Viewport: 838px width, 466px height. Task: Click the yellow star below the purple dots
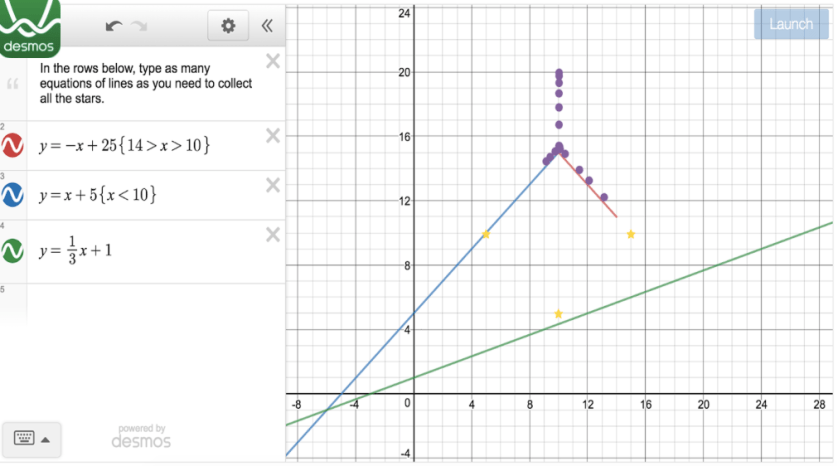point(558,314)
